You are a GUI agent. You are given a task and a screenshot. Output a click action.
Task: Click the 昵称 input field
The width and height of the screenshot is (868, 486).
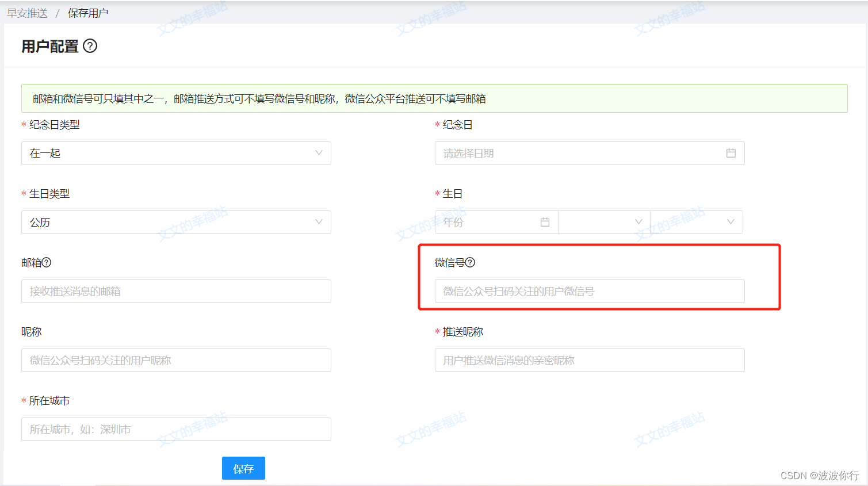[x=176, y=360]
